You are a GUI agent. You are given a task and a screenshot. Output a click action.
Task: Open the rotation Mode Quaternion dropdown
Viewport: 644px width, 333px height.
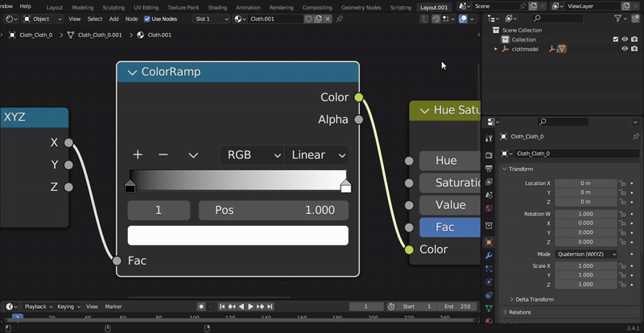pyautogui.click(x=585, y=254)
